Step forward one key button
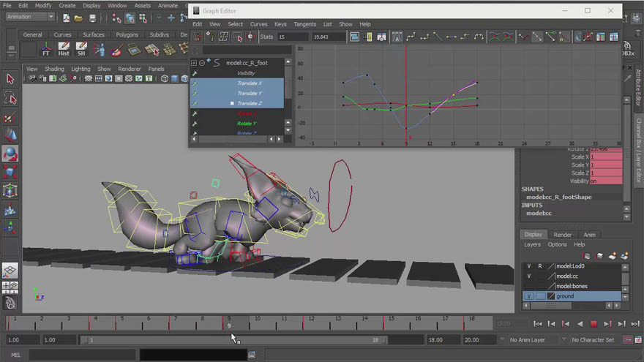 (x=607, y=324)
